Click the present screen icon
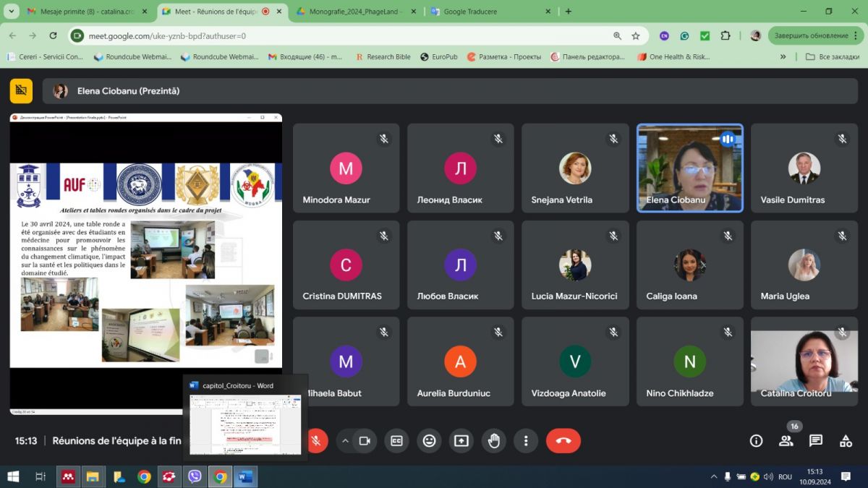868x488 pixels. pyautogui.click(x=461, y=440)
